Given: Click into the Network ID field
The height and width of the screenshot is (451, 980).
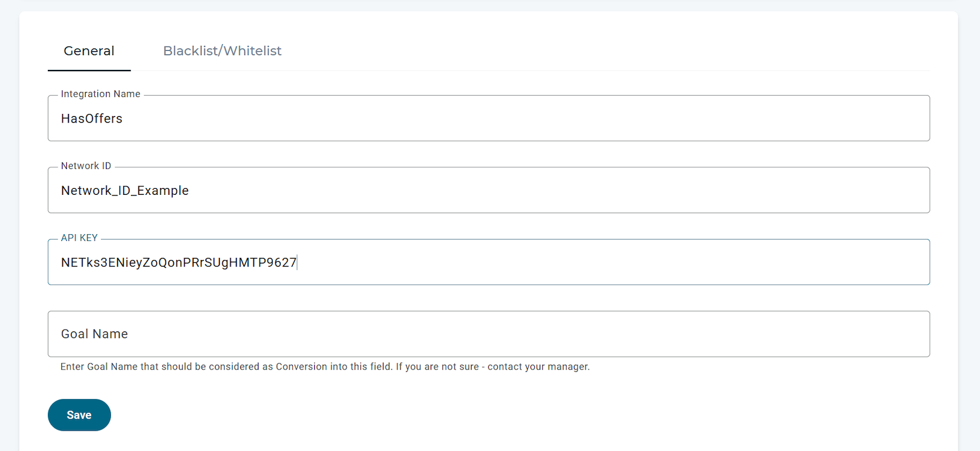Looking at the screenshot, I should [x=489, y=190].
